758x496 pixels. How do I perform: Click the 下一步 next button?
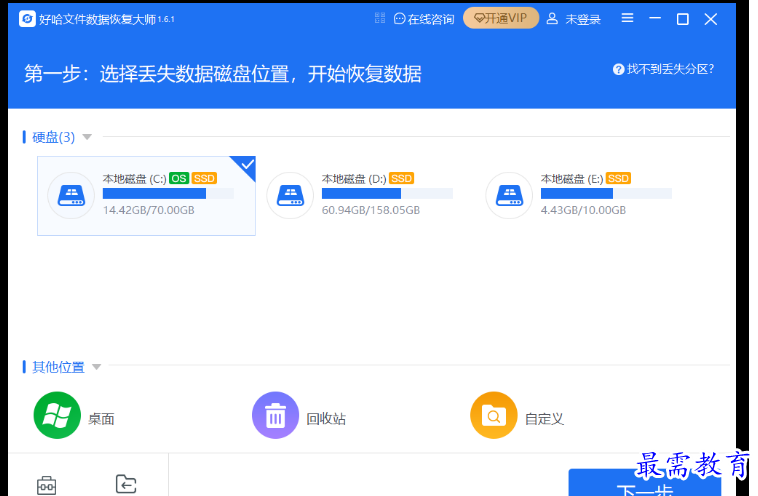(x=645, y=482)
